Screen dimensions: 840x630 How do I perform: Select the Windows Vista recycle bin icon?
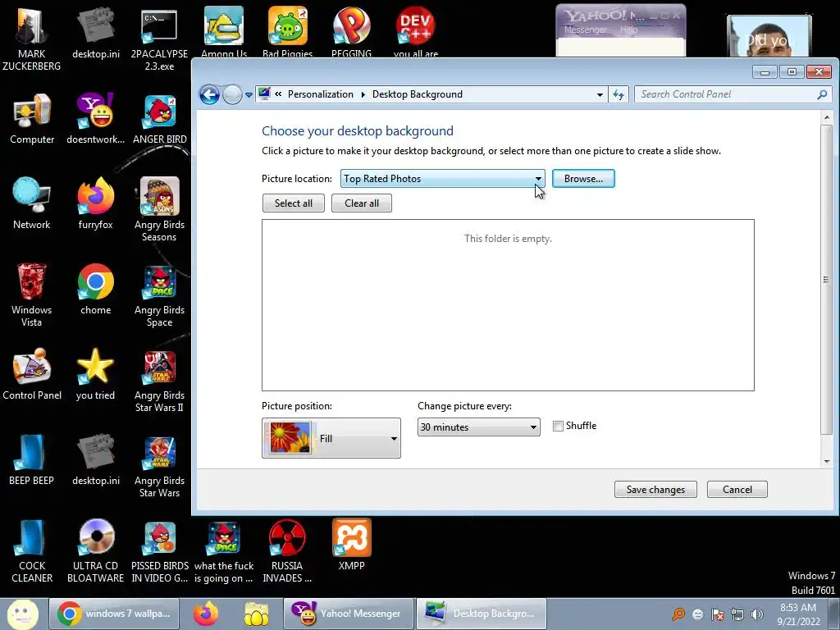click(32, 294)
